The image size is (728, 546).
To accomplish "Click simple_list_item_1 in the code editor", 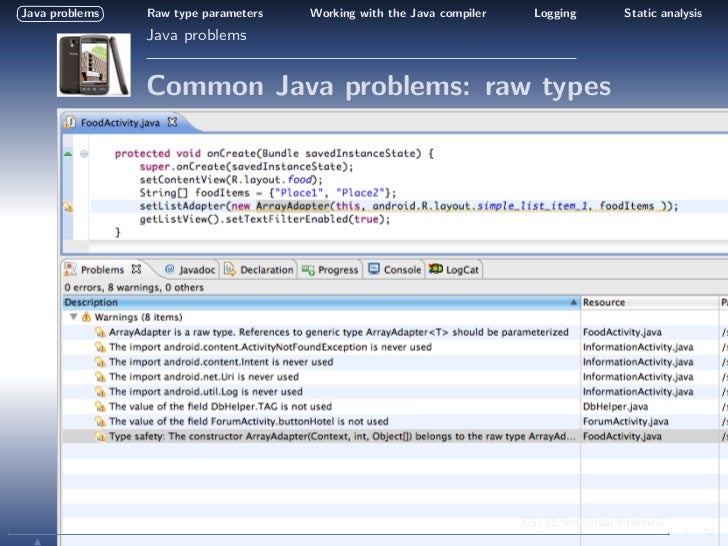I will [x=532, y=206].
